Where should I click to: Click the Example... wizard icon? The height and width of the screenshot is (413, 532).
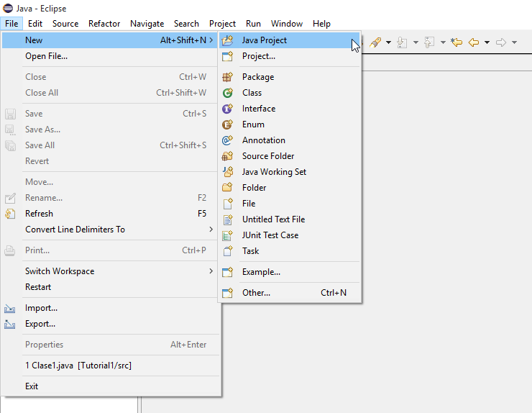[x=227, y=272]
